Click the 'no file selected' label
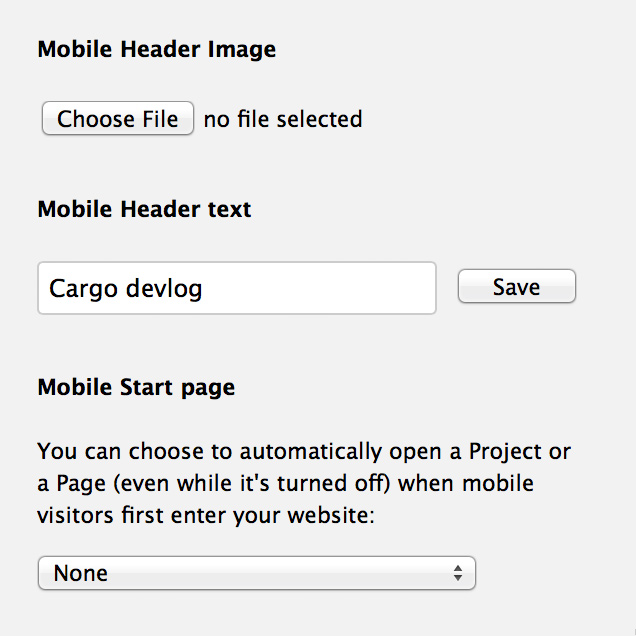The width and height of the screenshot is (636, 636). coord(283,119)
